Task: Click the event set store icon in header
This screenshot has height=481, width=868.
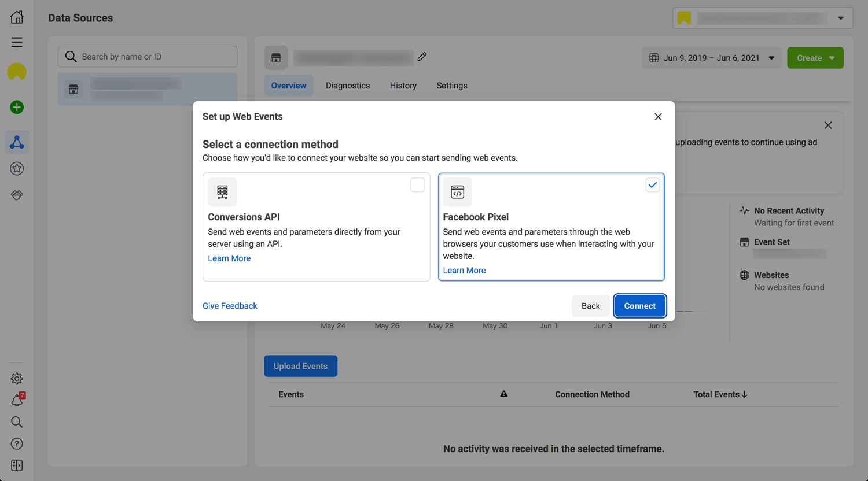Action: (276, 58)
